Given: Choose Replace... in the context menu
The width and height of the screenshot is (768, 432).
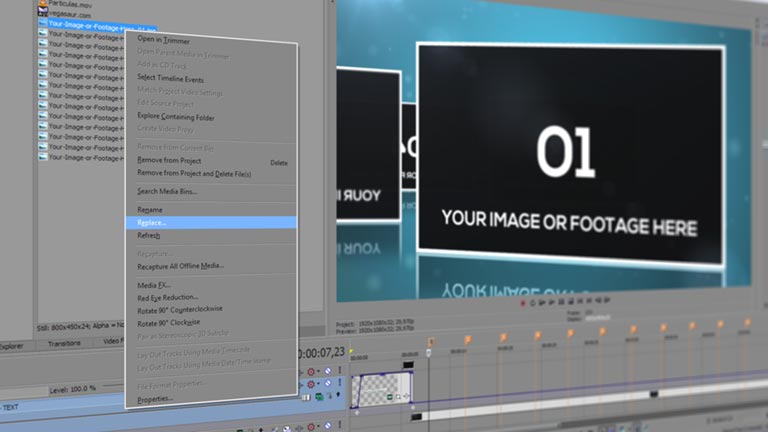Looking at the screenshot, I should point(211,223).
